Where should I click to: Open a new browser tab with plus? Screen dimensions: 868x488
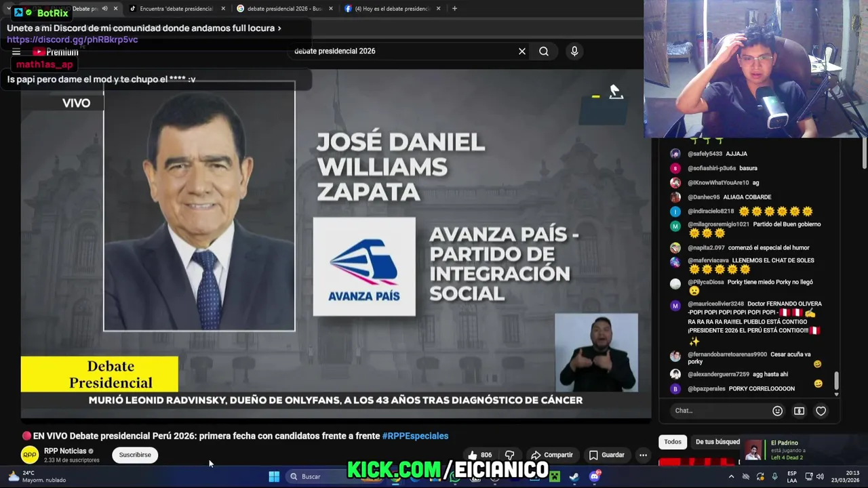(454, 9)
